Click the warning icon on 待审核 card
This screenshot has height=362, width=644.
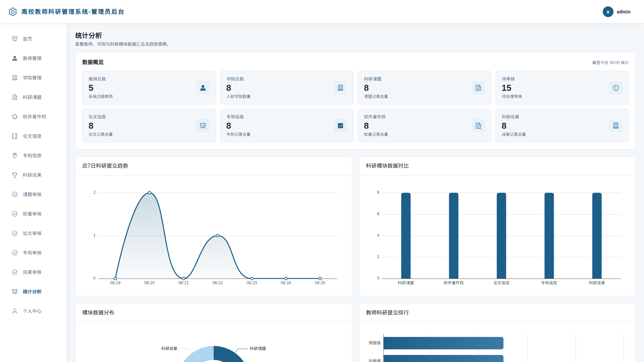click(616, 88)
